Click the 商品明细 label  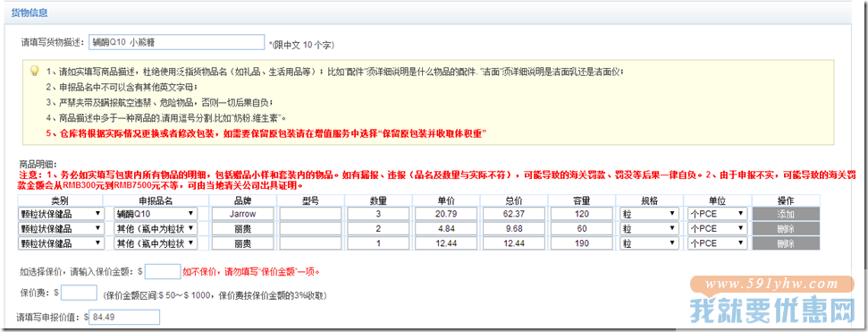click(x=38, y=164)
